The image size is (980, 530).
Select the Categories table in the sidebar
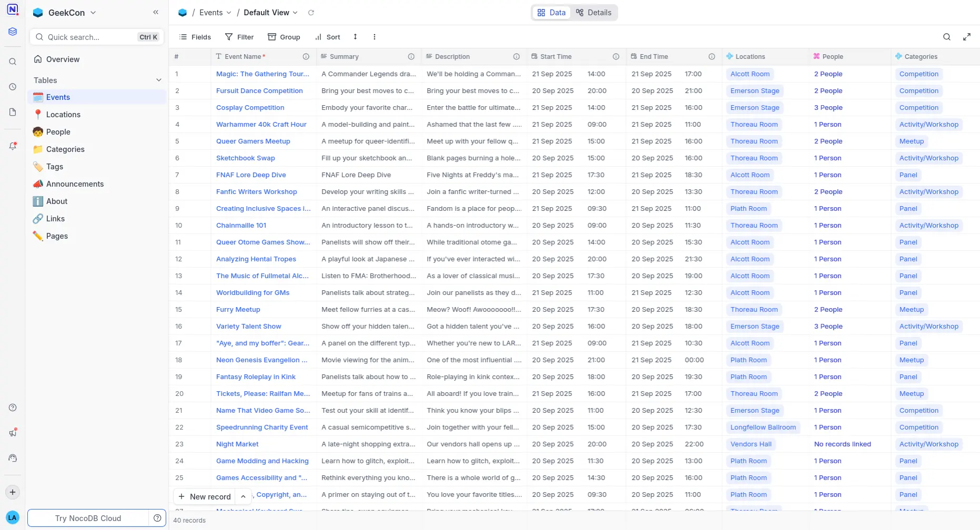point(97,149)
